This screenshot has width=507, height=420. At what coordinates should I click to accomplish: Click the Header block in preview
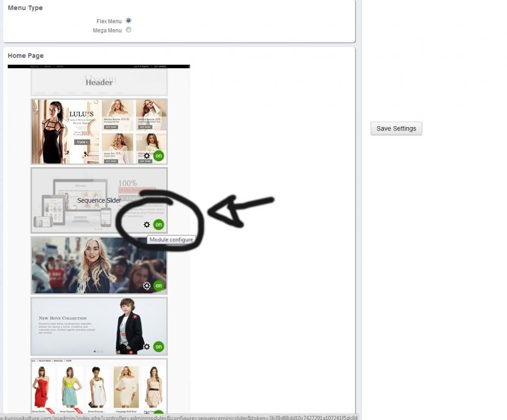click(x=99, y=82)
